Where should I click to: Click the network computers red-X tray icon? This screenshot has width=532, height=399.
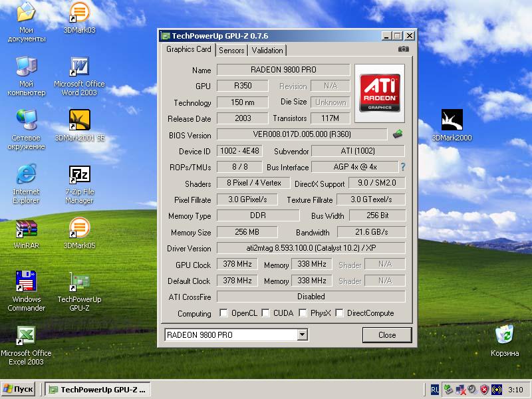(460, 390)
